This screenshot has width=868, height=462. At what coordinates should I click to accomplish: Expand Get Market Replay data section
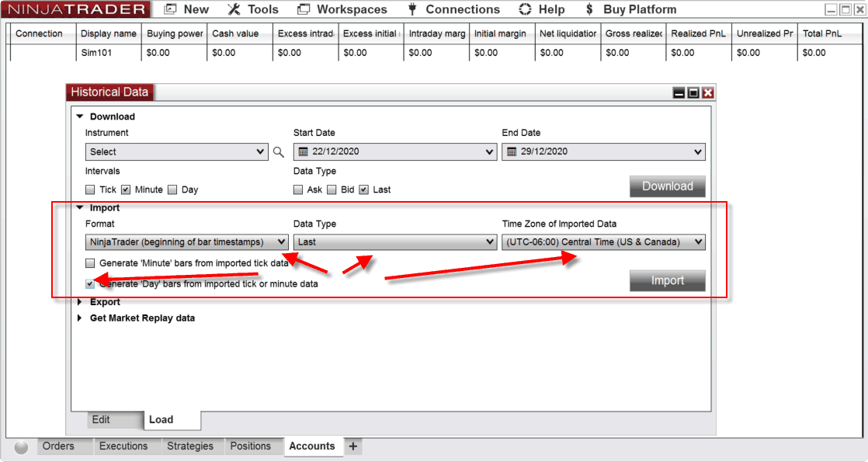pos(80,318)
